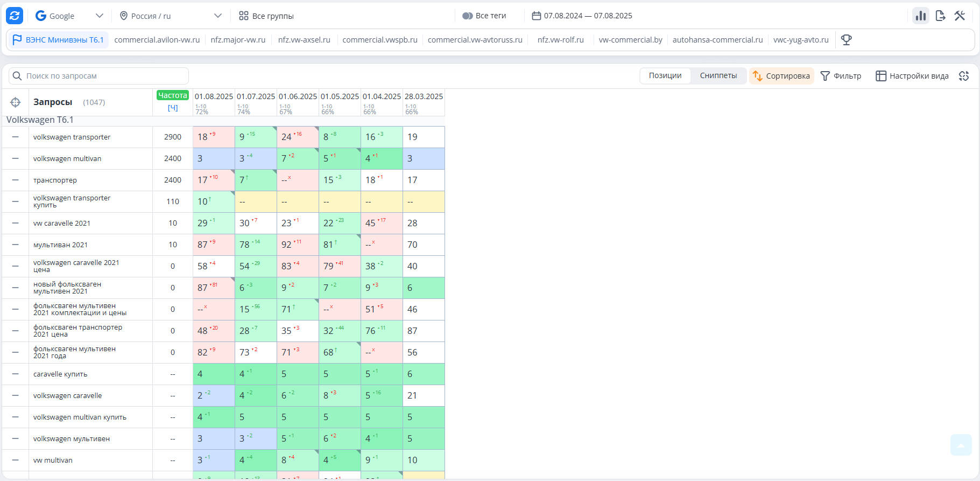
Task: Click the scroll-to-top arrow button
Action: [x=961, y=445]
